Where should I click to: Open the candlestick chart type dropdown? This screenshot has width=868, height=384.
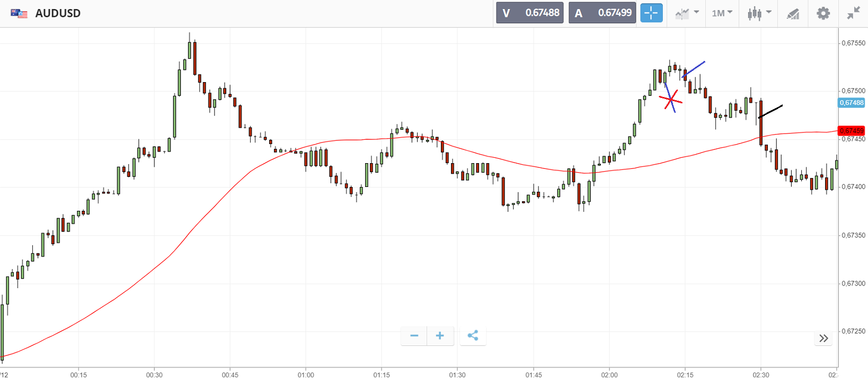(759, 13)
